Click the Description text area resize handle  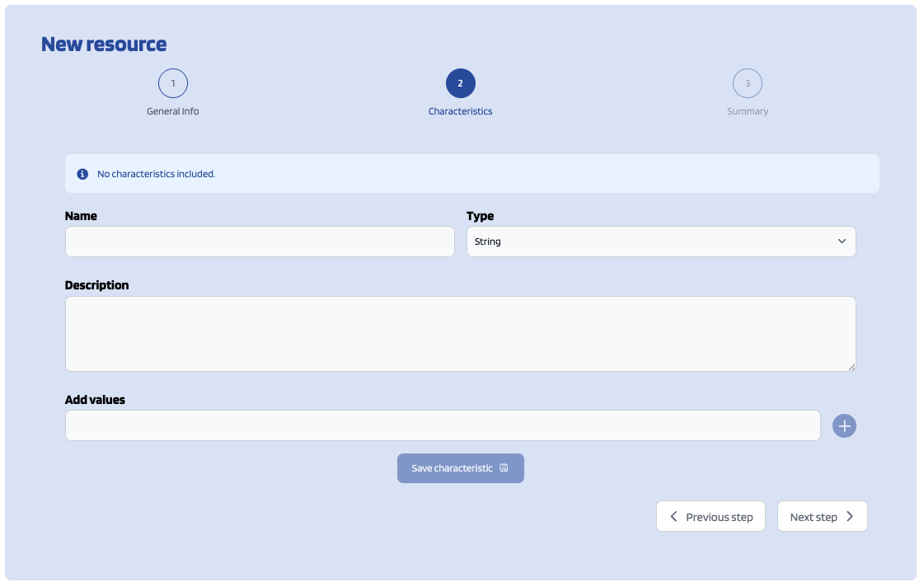pyautogui.click(x=851, y=367)
